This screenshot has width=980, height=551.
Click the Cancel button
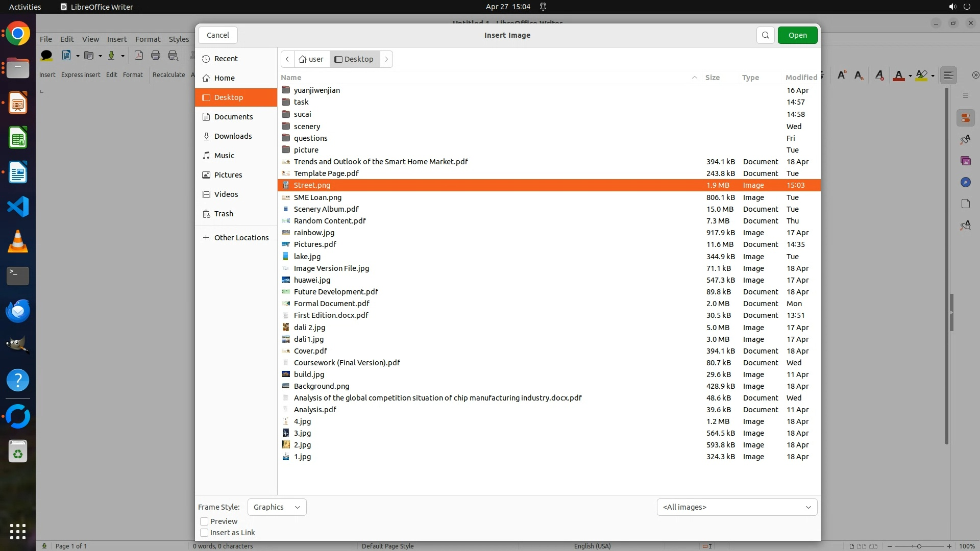click(x=218, y=35)
